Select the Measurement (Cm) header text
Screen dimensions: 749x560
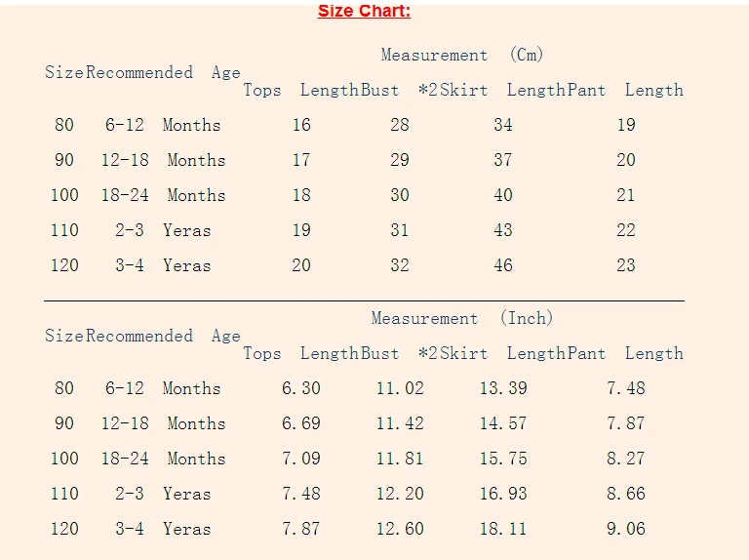click(x=462, y=55)
